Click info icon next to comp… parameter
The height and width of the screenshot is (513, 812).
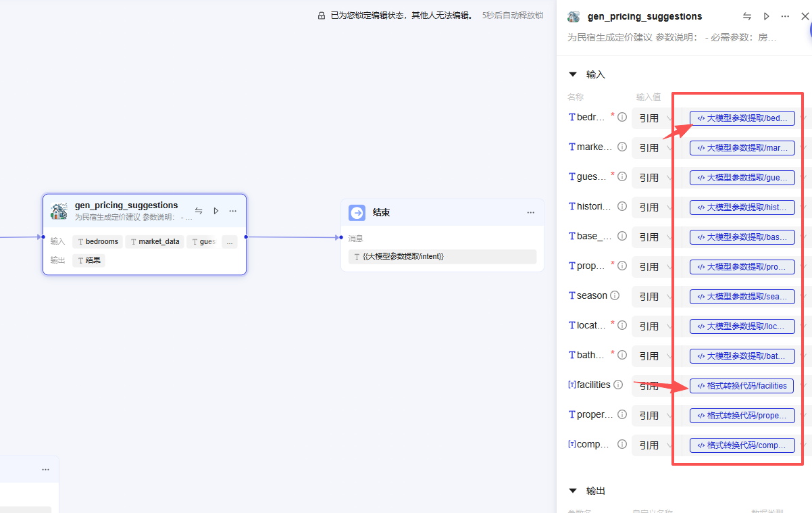622,444
